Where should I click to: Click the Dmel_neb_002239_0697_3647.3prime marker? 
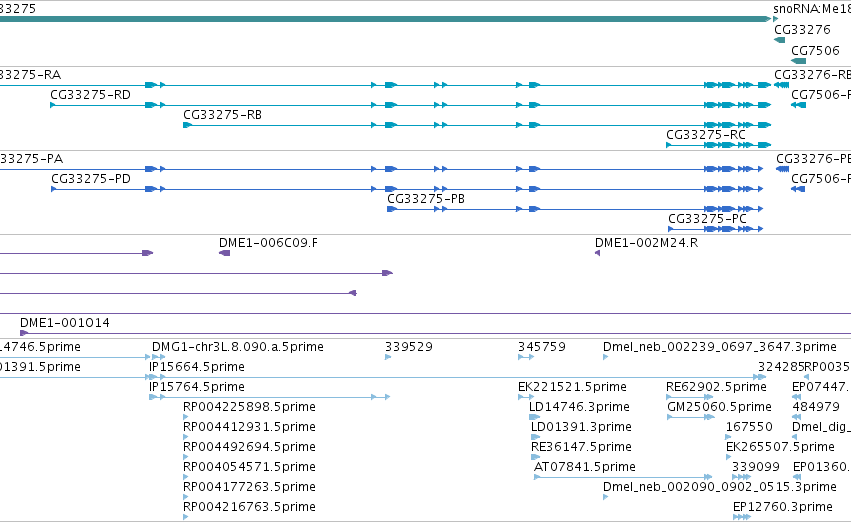(606, 357)
